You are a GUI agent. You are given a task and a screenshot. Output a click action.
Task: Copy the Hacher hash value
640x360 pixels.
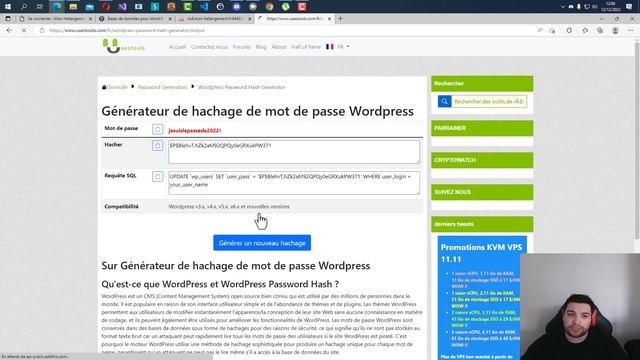(x=158, y=146)
